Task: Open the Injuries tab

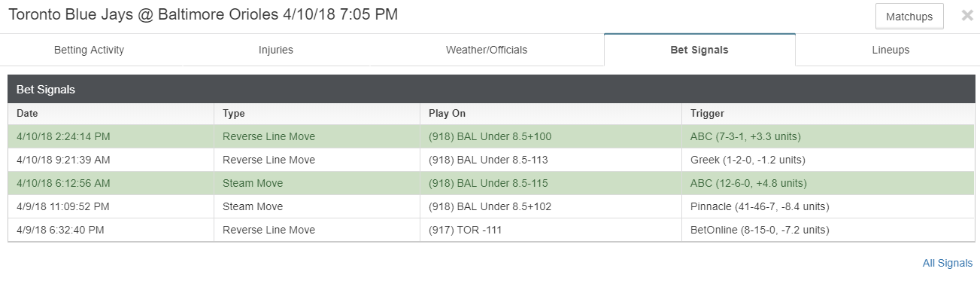Action: pyautogui.click(x=276, y=50)
